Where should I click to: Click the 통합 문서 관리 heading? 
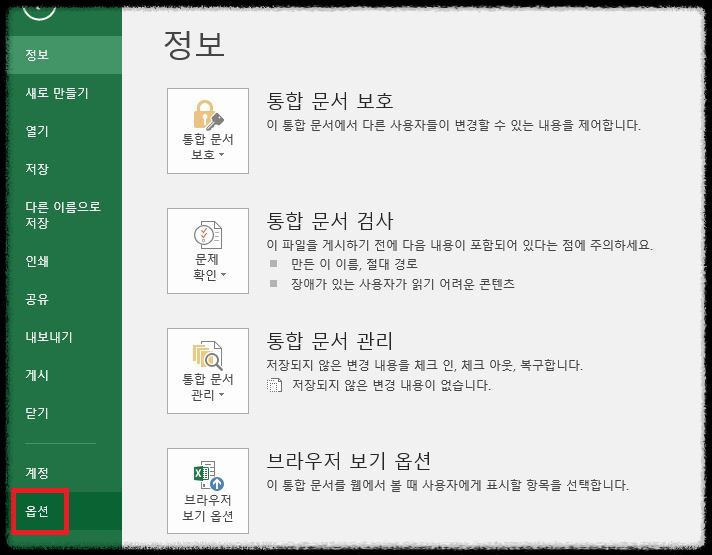[x=330, y=341]
